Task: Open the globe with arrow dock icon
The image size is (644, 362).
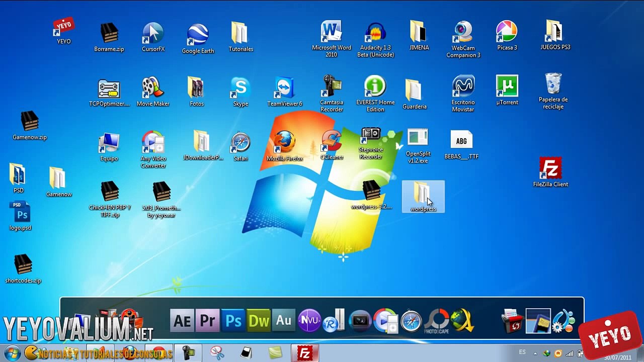Action: [x=462, y=321]
